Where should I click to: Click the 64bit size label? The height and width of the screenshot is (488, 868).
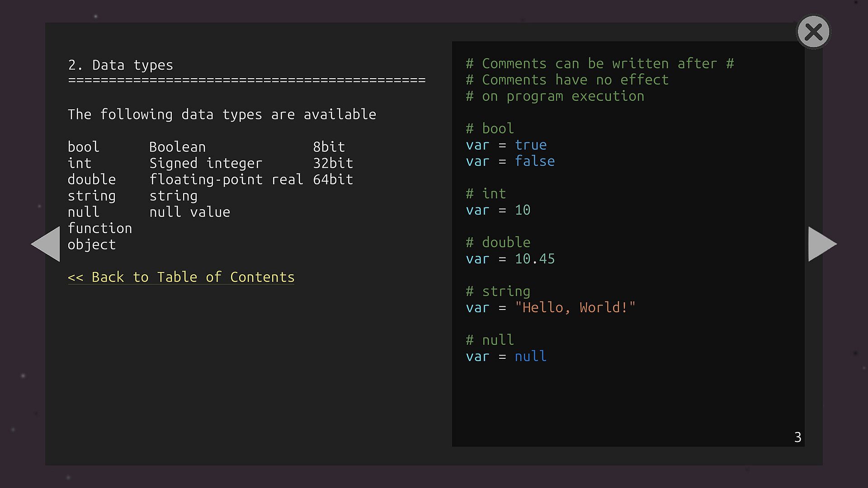[333, 179]
